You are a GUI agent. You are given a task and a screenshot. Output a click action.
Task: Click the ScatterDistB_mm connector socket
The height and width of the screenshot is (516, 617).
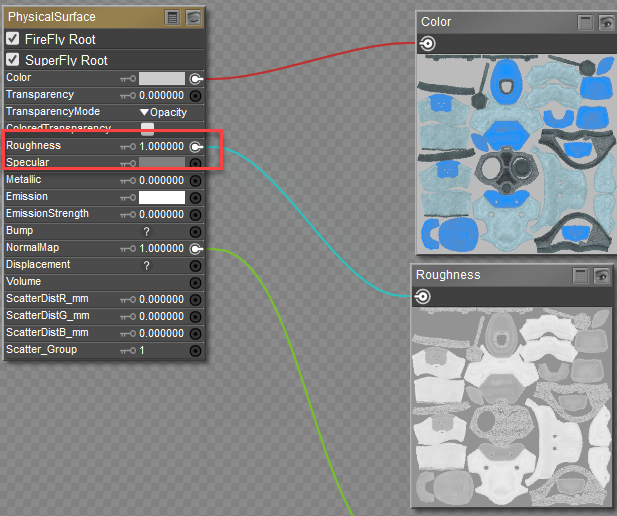click(x=195, y=334)
